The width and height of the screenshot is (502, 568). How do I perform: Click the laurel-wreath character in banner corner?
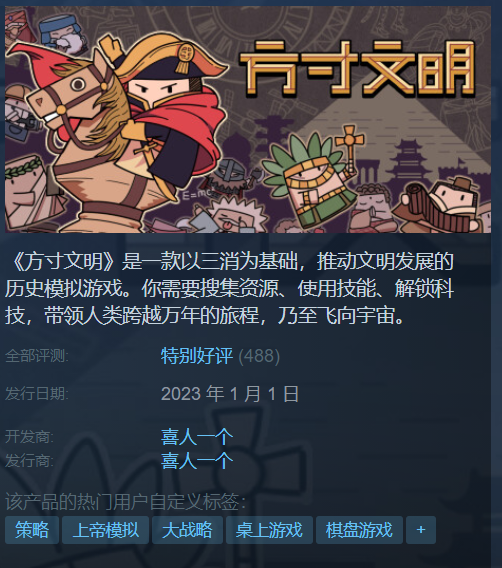(x=27, y=192)
